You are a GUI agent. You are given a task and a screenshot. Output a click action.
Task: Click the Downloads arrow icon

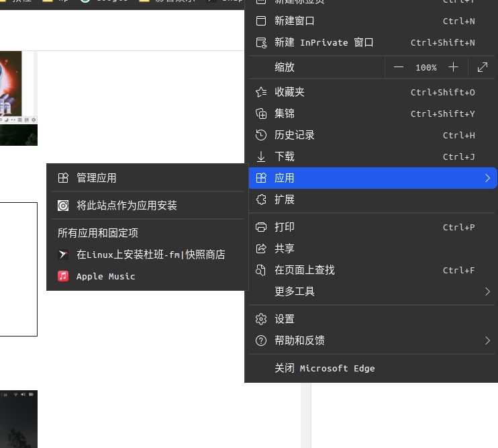point(261,156)
